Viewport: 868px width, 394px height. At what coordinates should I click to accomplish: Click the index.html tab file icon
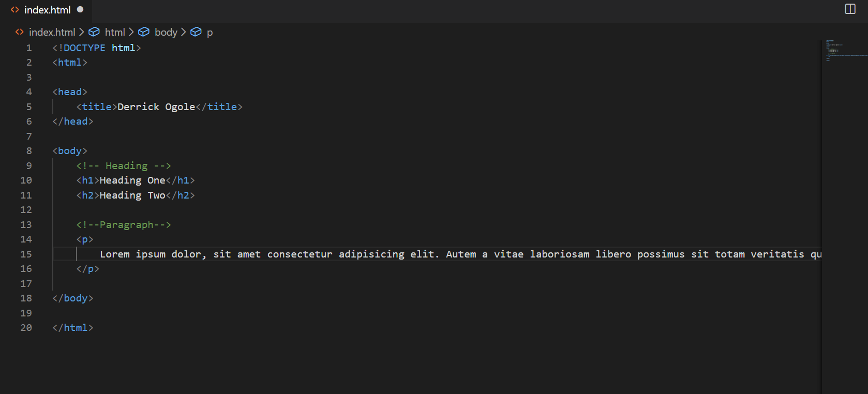15,10
